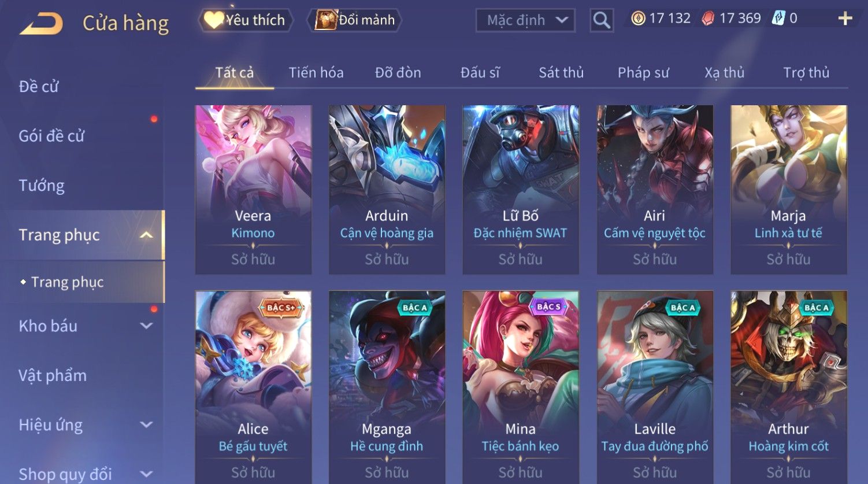Click the Đổi mảnh chest icon
Viewport: 868px width, 484px height.
326,20
